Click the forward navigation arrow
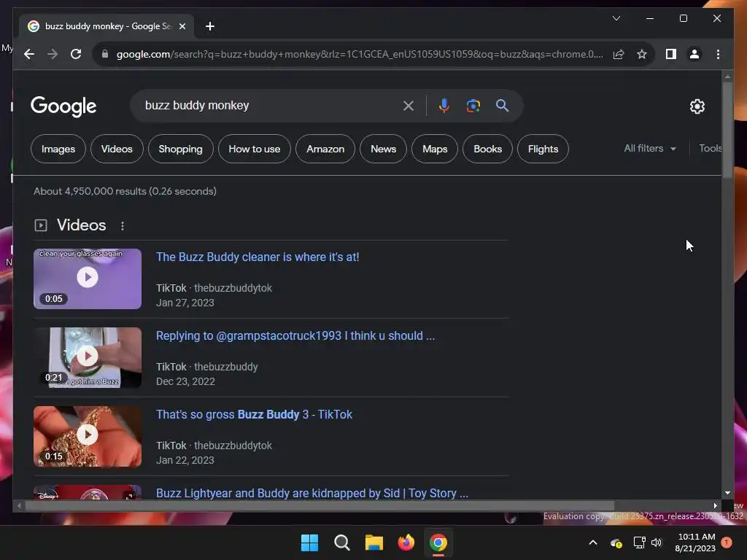 (53, 54)
